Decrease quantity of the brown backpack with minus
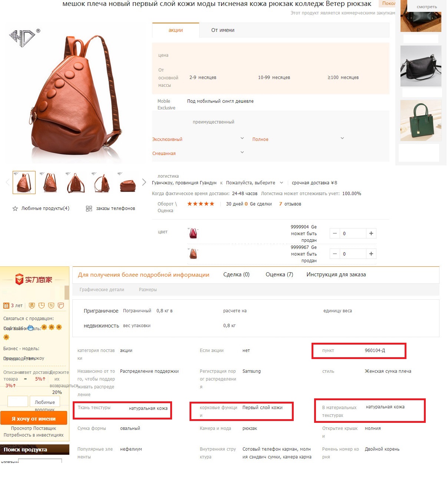The height and width of the screenshot is (477, 448). [335, 254]
